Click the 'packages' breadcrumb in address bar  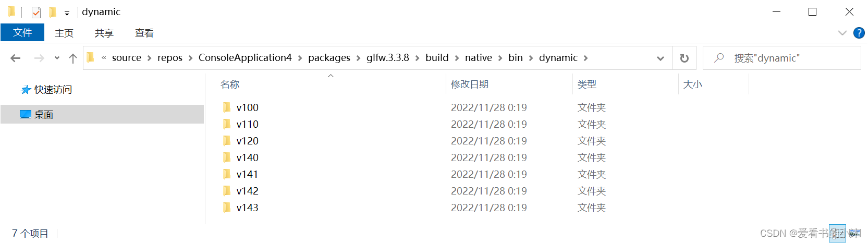pyautogui.click(x=329, y=58)
